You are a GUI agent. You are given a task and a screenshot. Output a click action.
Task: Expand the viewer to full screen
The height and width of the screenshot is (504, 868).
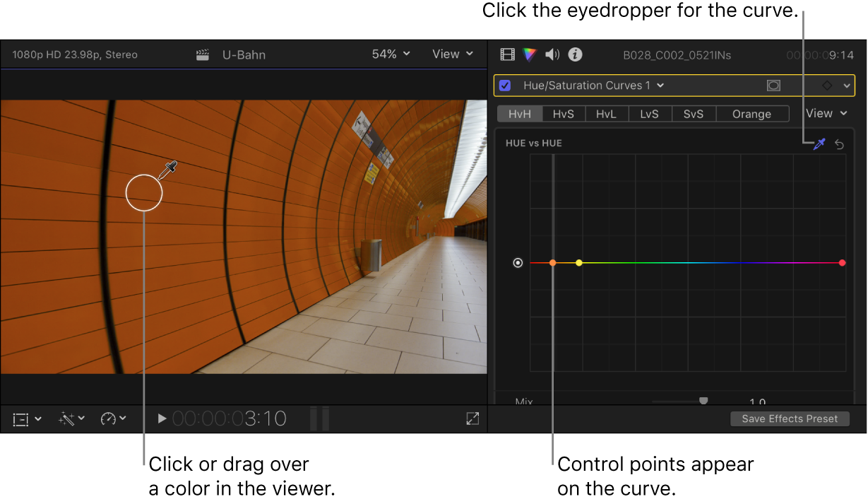472,418
